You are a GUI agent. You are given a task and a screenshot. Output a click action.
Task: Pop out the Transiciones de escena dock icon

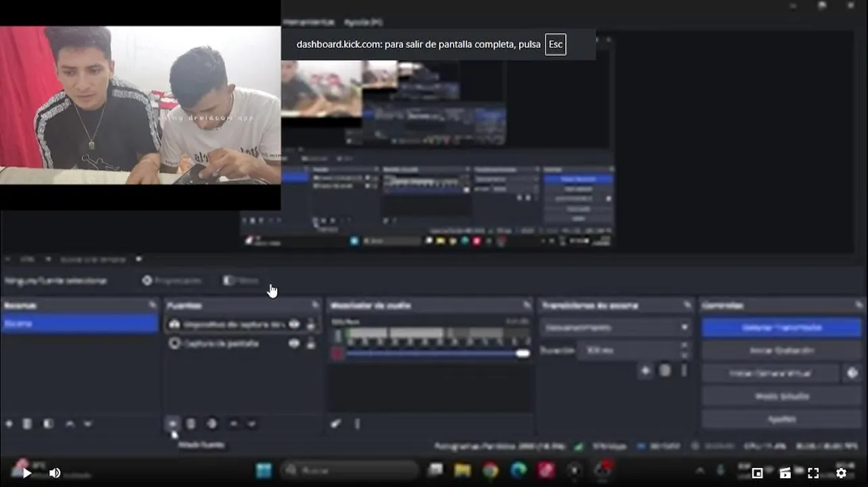click(x=687, y=306)
